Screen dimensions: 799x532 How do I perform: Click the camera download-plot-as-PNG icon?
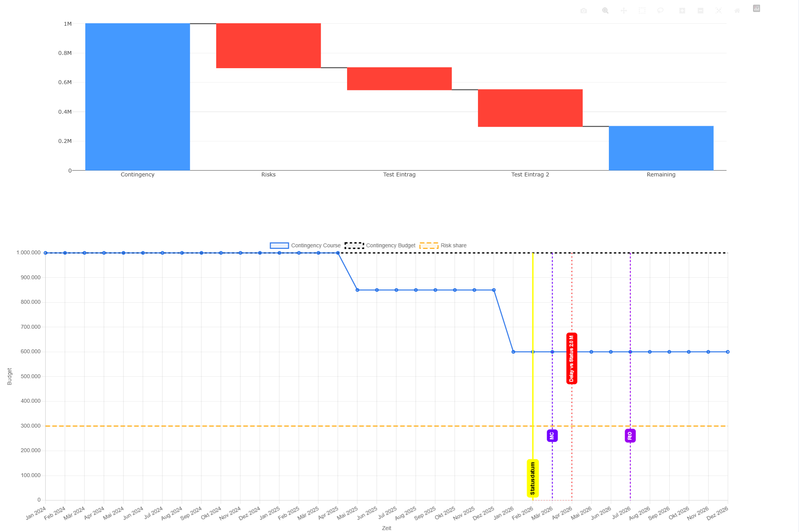tap(583, 11)
